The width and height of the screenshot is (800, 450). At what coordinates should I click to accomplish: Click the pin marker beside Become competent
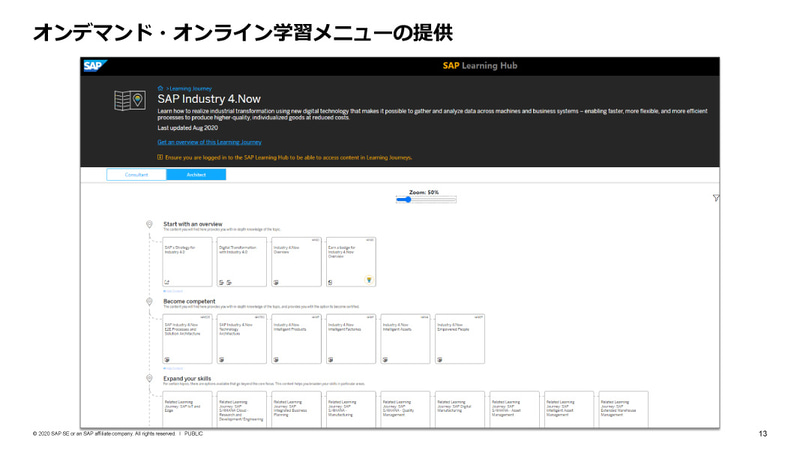coord(149,302)
